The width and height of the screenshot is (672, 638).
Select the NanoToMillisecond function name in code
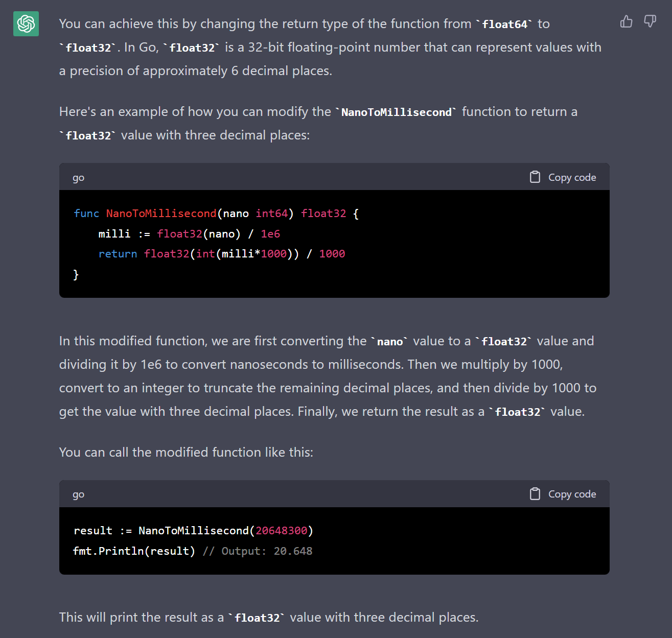pos(161,213)
